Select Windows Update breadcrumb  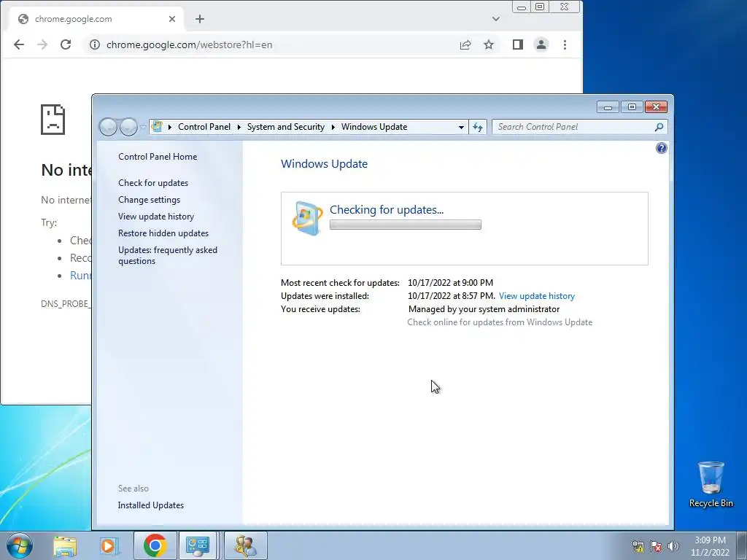374,127
